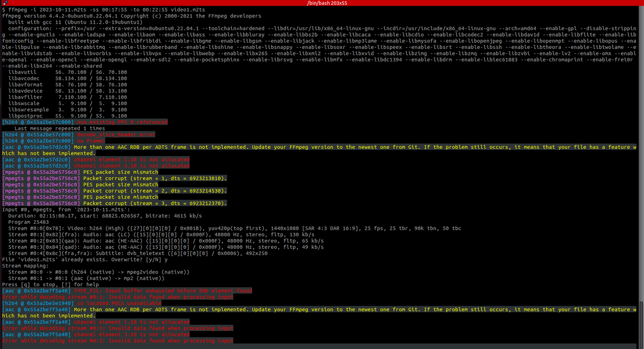Click 'decode_slice_header error' message
The width and height of the screenshot is (644, 349).
116,135
